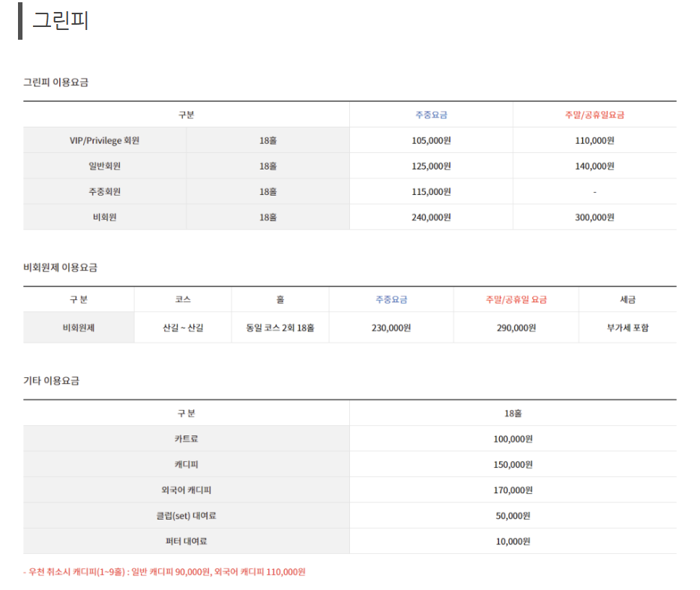Click the red 우천 취소시 캐디피 notice
This screenshot has width=700, height=590.
tap(164, 572)
